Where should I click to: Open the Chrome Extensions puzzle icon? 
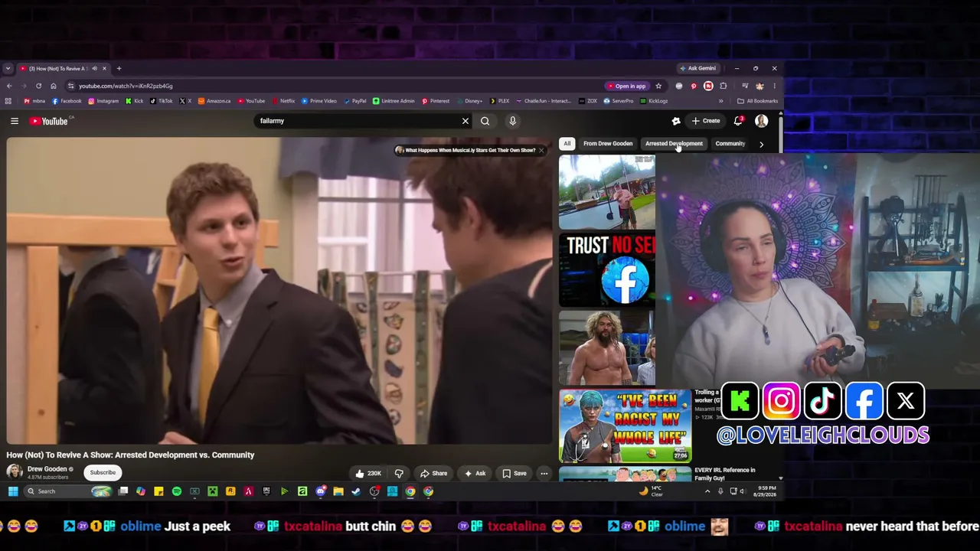724,86
